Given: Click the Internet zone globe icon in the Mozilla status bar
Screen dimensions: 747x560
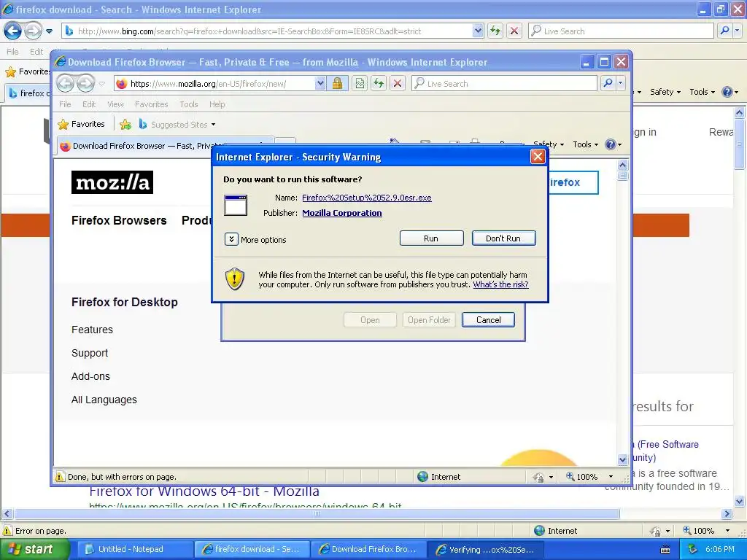Looking at the screenshot, I should (422, 477).
